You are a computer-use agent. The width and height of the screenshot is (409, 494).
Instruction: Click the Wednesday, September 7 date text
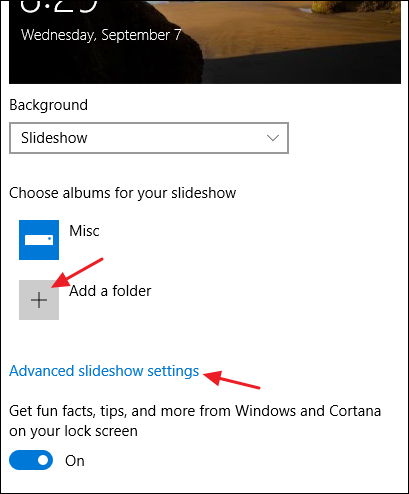tap(101, 35)
